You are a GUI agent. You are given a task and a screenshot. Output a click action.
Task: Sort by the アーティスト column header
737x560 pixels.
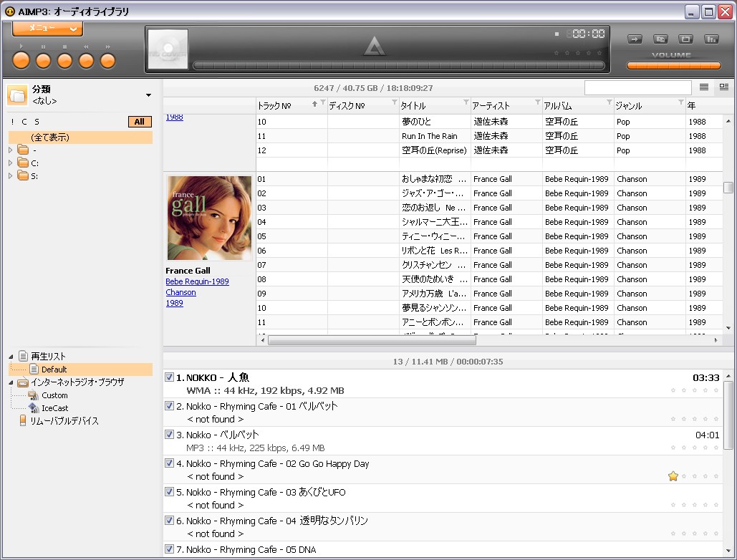click(x=506, y=106)
